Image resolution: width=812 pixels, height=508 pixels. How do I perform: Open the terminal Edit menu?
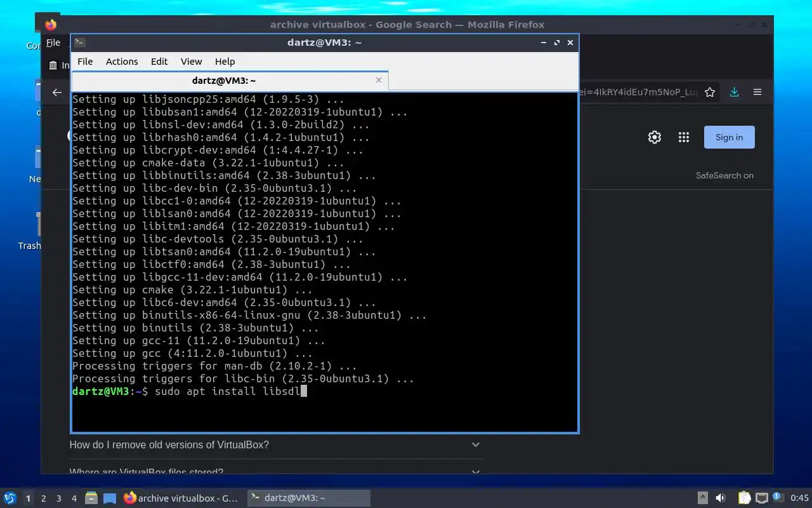159,62
